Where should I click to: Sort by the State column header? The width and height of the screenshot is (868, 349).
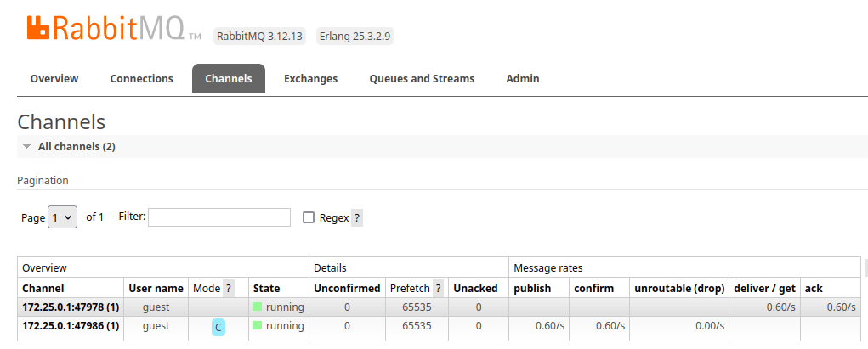coord(266,288)
